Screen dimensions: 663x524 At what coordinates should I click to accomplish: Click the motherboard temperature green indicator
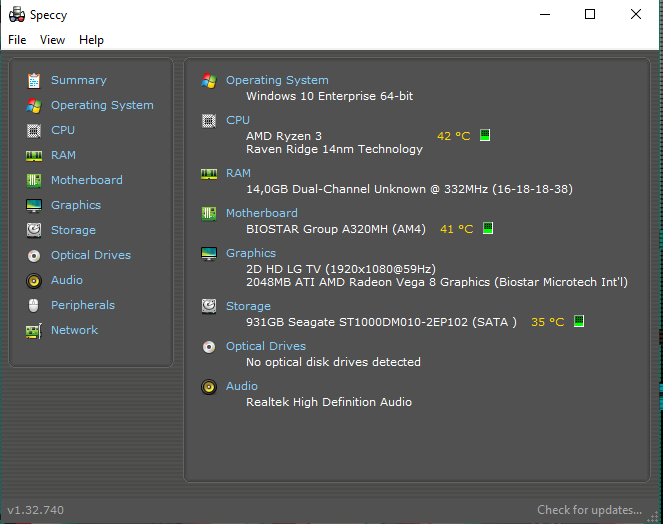(x=488, y=228)
